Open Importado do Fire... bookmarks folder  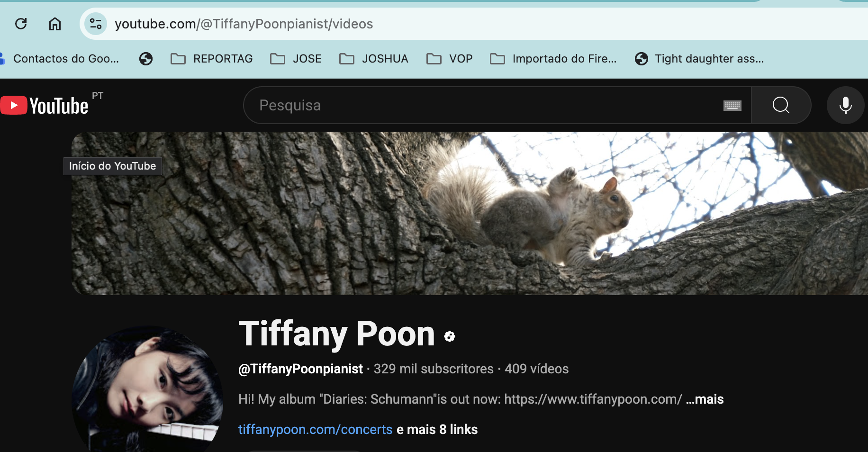point(553,59)
